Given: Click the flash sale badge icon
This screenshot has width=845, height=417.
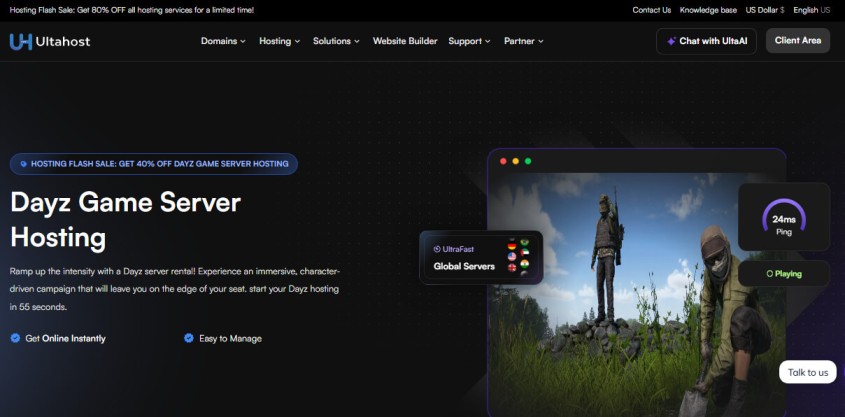Looking at the screenshot, I should pos(24,164).
